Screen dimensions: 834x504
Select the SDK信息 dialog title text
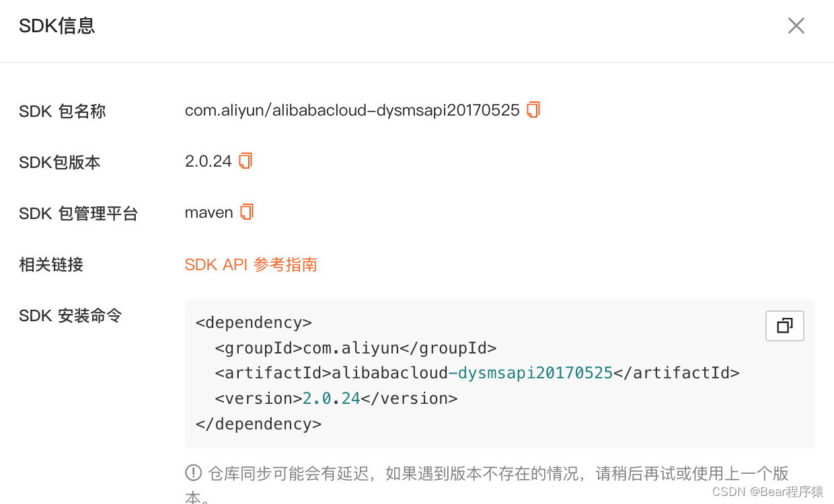point(56,25)
